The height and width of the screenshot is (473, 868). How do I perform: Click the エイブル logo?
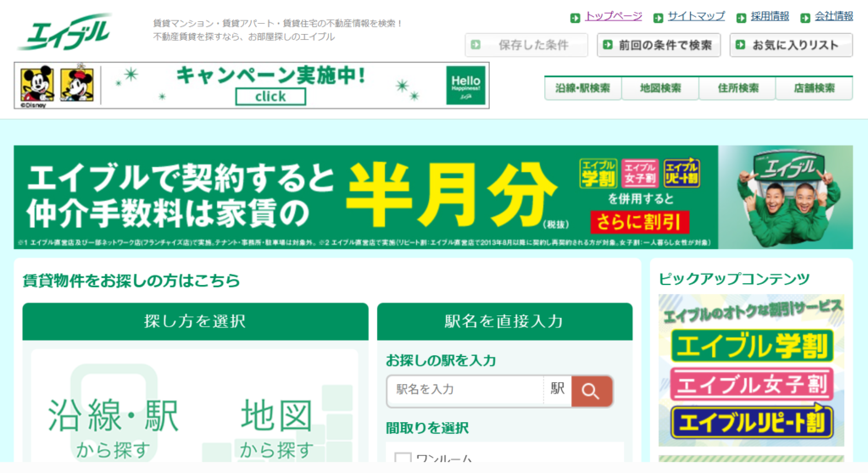[64, 32]
